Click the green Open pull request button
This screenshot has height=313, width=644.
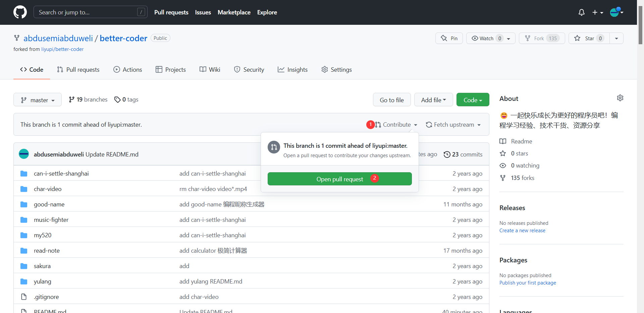coord(340,179)
